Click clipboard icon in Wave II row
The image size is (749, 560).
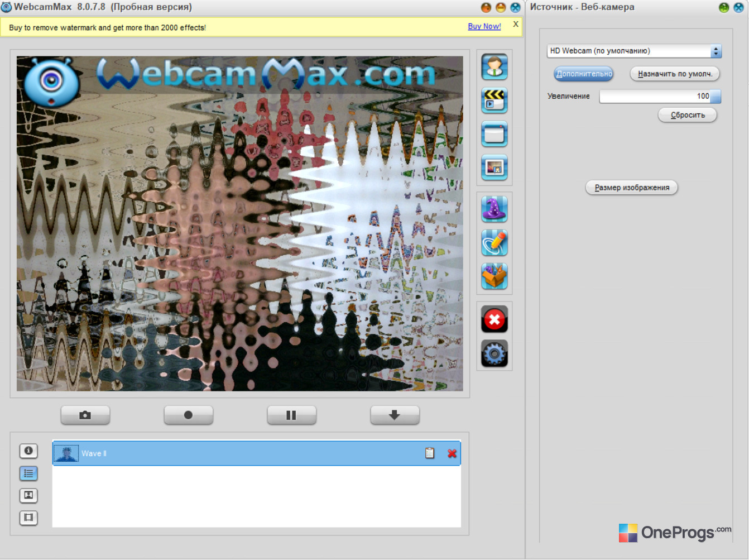430,453
